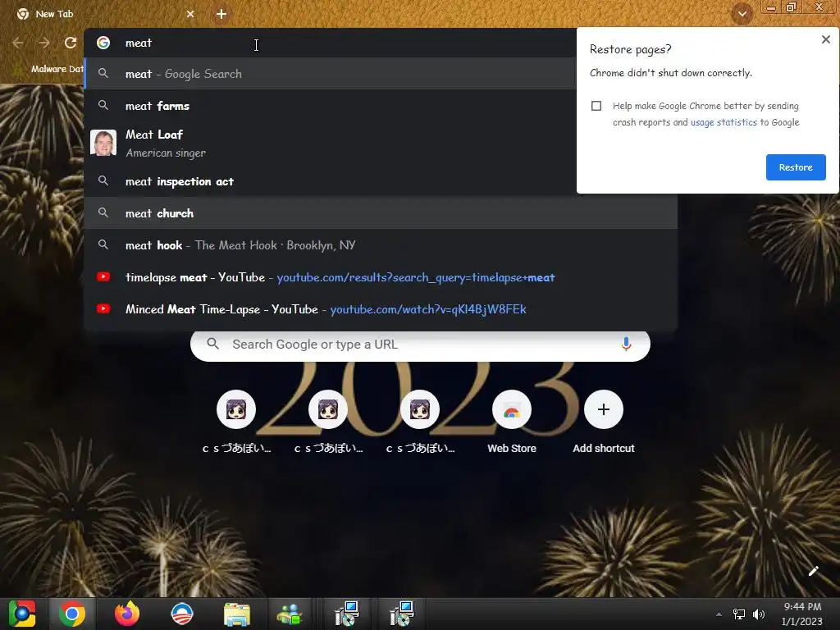
Task: Click YouTube icon beside timelapse meat
Action: (x=103, y=277)
